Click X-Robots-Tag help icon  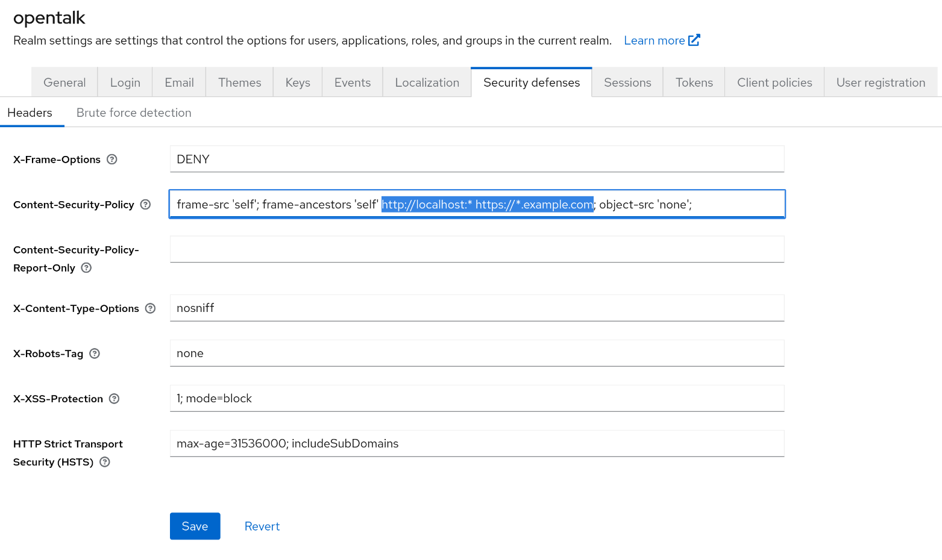[x=95, y=353]
